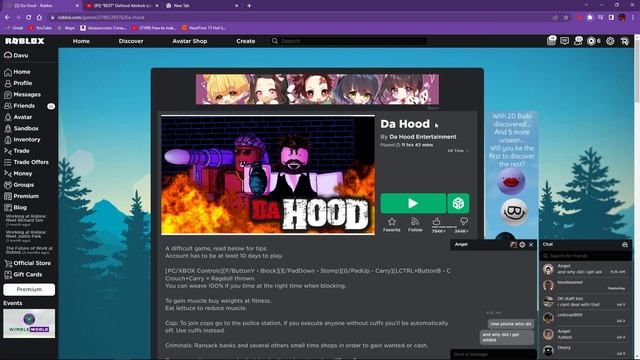This screenshot has width=640, height=360.
Task: Favorite the Da Hood game
Action: [x=391, y=224]
